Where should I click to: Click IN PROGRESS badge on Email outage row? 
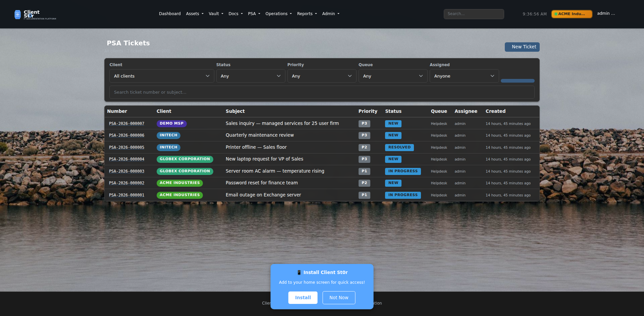tap(403, 195)
